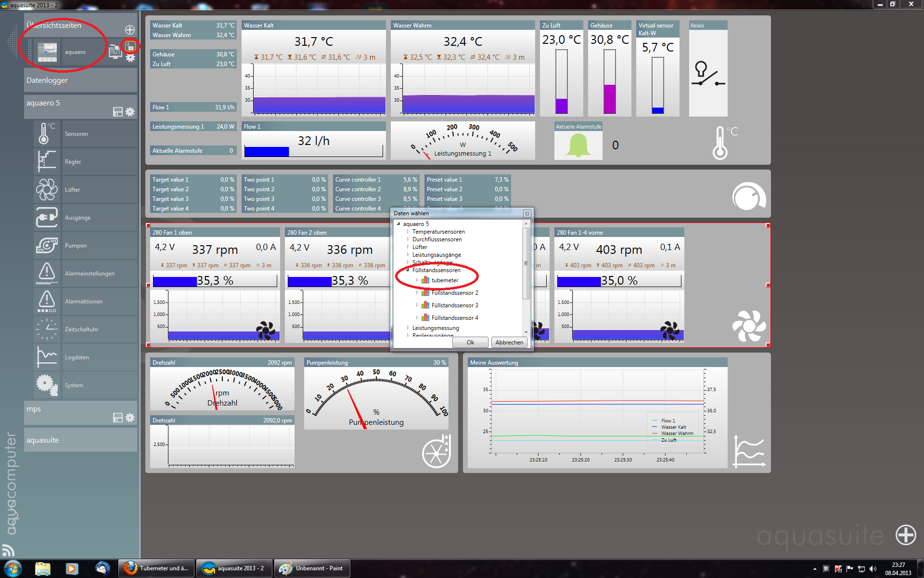Expand the Temperatursensoren tree node
This screenshot has width=924, height=578.
[408, 232]
